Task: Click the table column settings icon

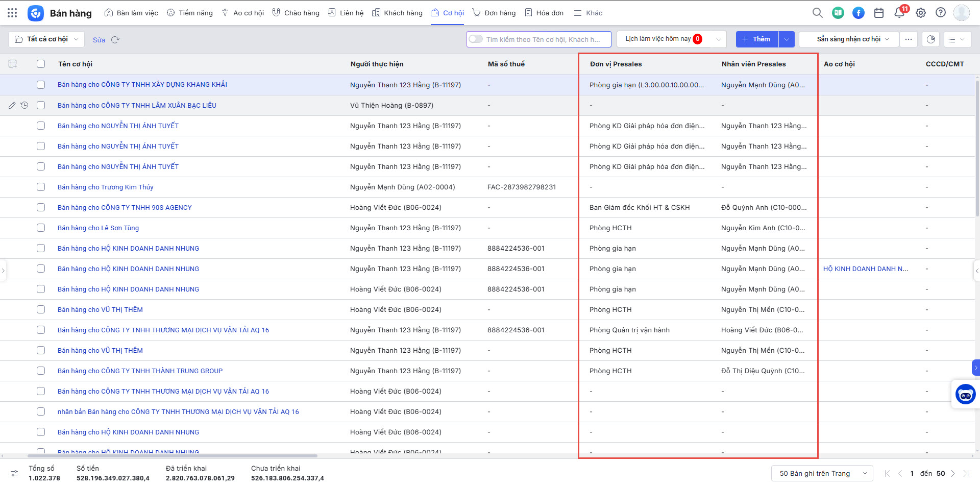Action: [13, 64]
